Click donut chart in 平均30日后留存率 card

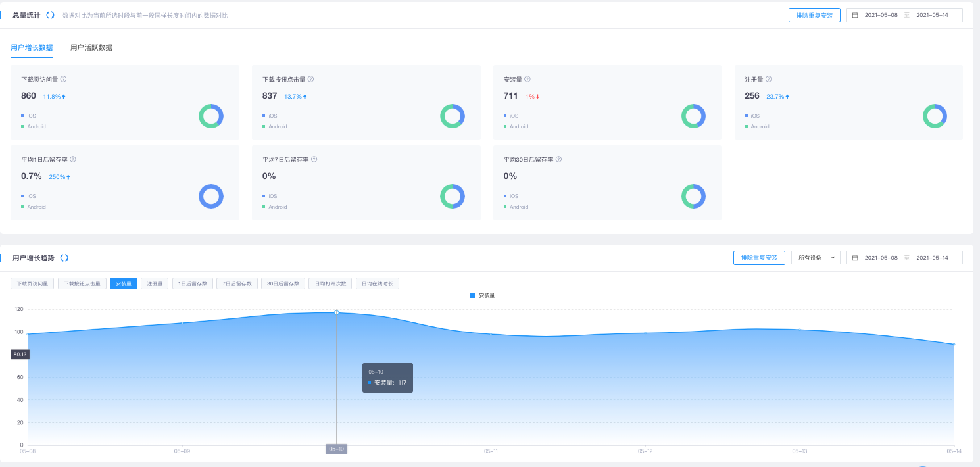coord(693,196)
